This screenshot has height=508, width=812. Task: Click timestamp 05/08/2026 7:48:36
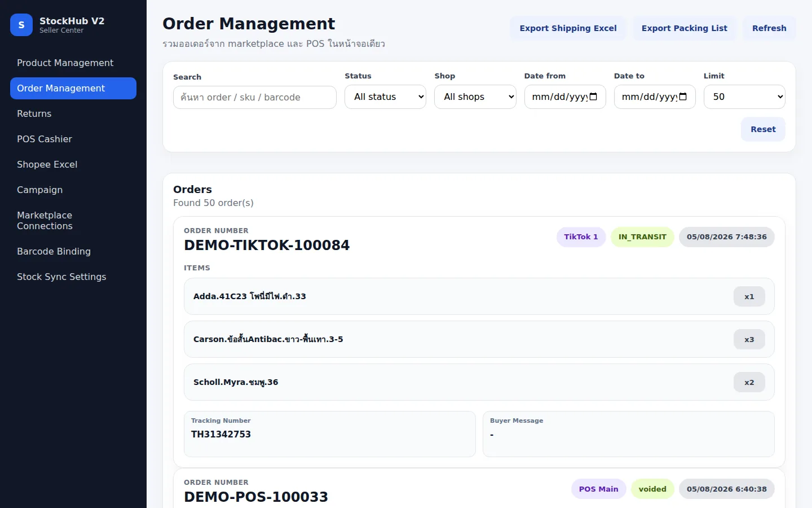727,237
